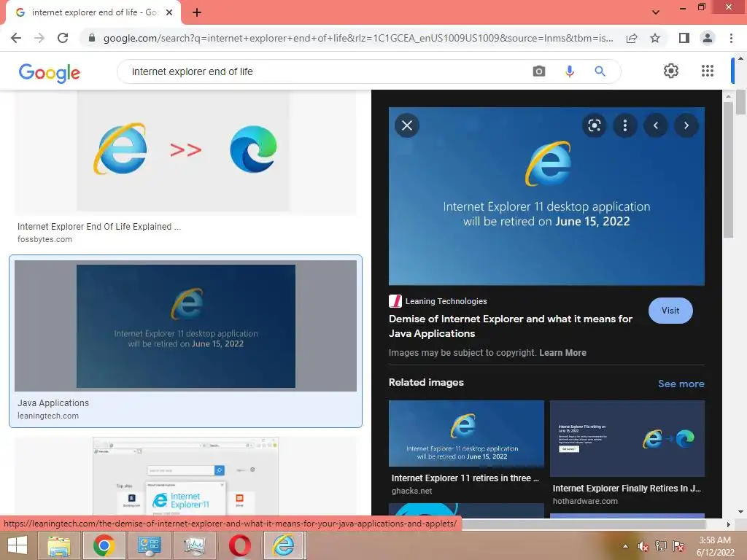This screenshot has height=560, width=747.
Task: Search inside image with Lens icon
Action: (594, 125)
